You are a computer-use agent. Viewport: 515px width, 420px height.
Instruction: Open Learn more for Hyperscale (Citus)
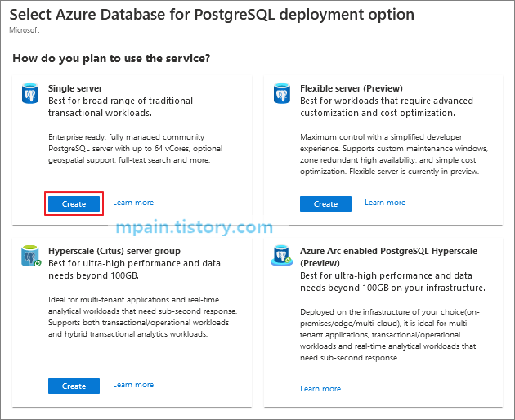pos(133,385)
